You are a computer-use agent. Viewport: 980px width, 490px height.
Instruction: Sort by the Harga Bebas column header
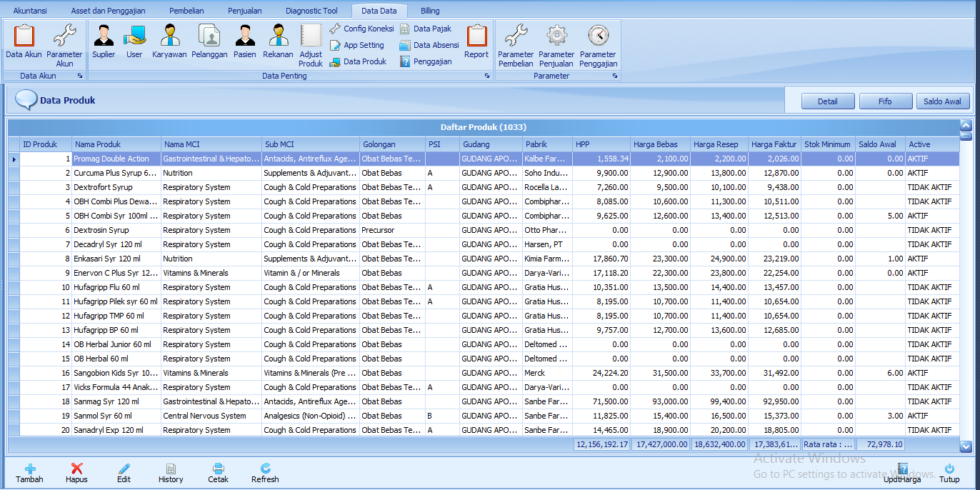(660, 144)
